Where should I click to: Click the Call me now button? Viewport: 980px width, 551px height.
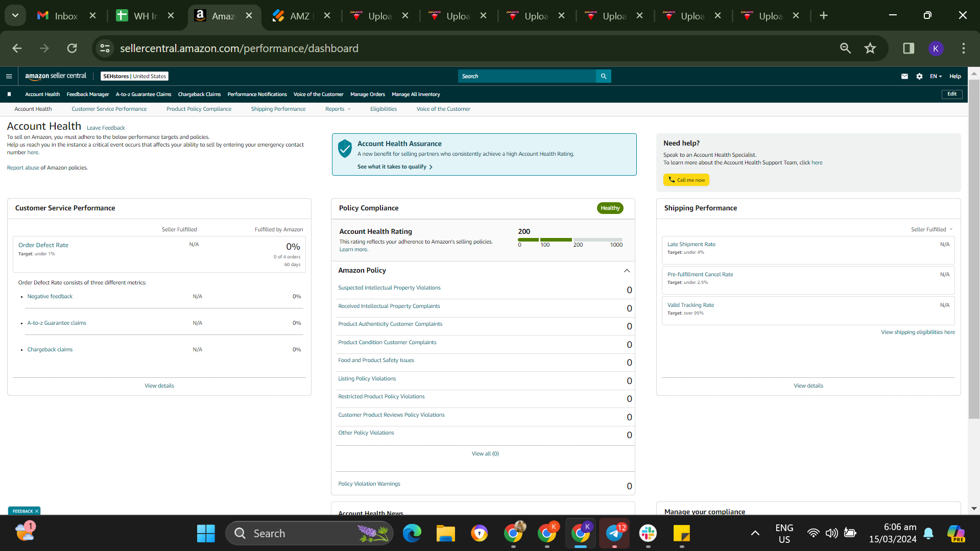click(686, 180)
